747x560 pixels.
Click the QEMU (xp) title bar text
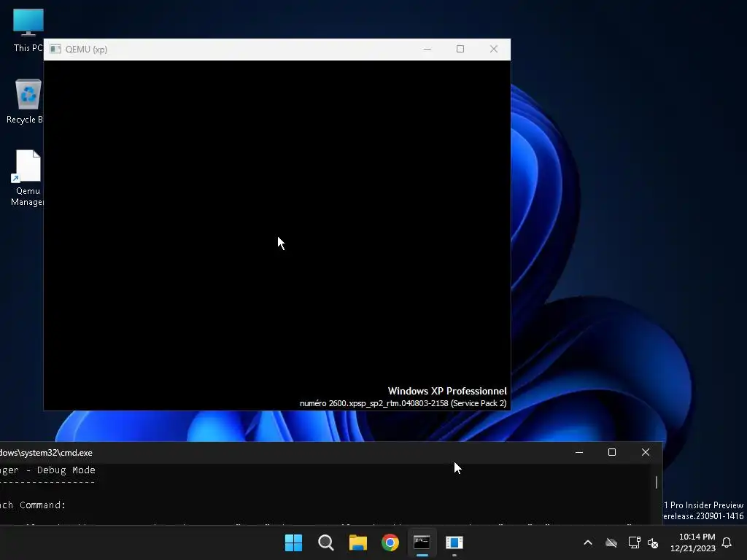pos(86,50)
